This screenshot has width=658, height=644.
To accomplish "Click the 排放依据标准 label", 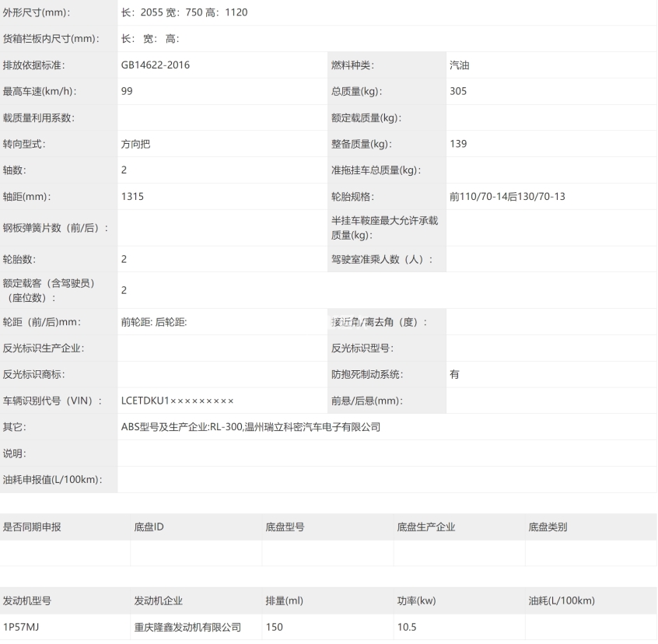I will (34, 65).
